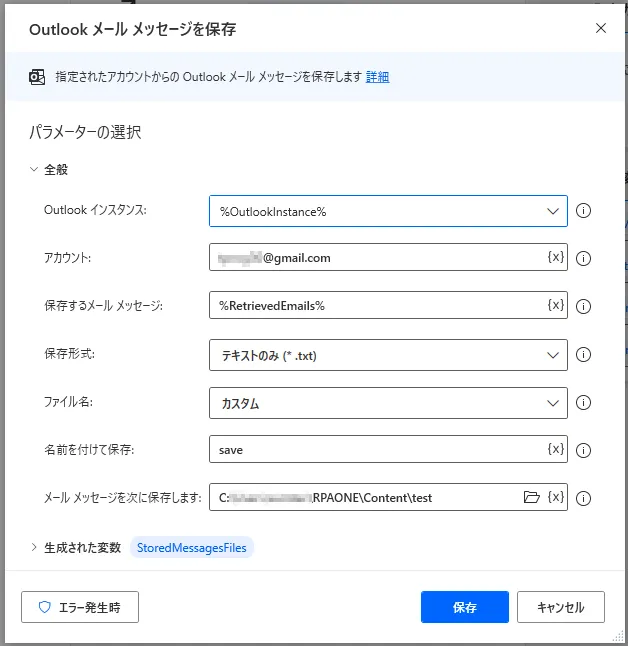The width and height of the screenshot is (628, 646).
Task: Click info icon for 保存形式
Action: 583,354
